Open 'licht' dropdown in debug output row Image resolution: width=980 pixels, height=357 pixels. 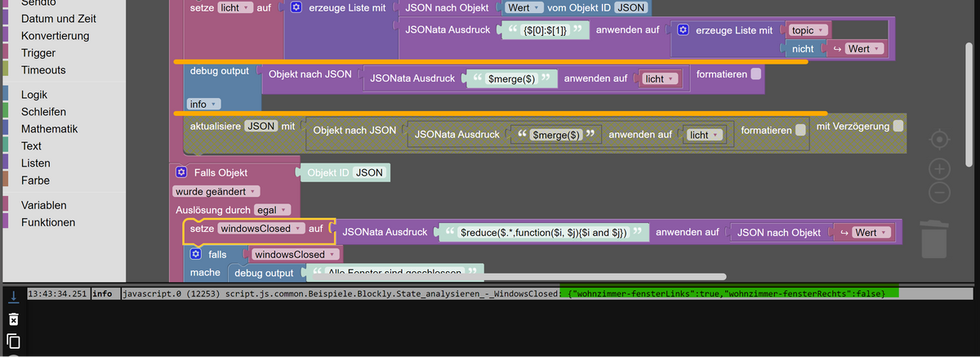[x=661, y=79]
